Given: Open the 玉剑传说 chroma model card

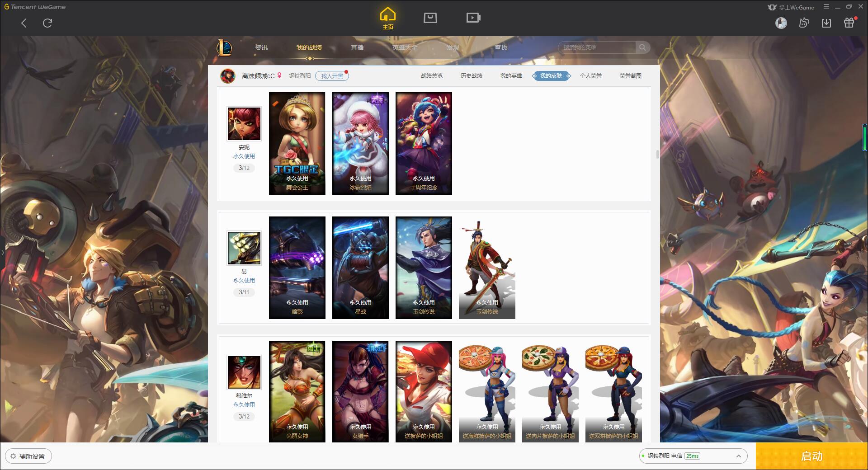Looking at the screenshot, I should [487, 268].
